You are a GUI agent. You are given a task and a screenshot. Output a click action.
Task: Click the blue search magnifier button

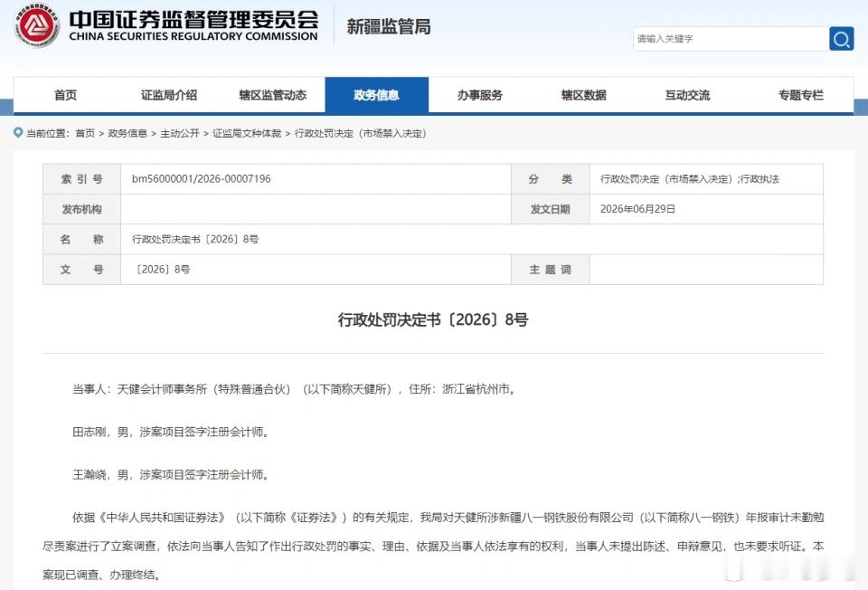coord(842,39)
